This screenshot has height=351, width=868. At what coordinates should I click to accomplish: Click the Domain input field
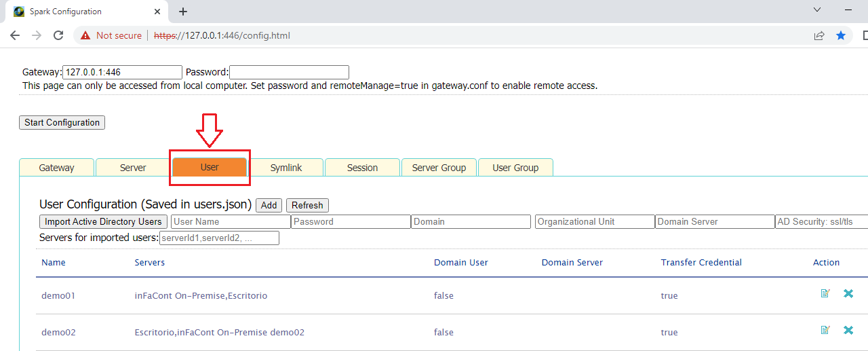coord(471,221)
